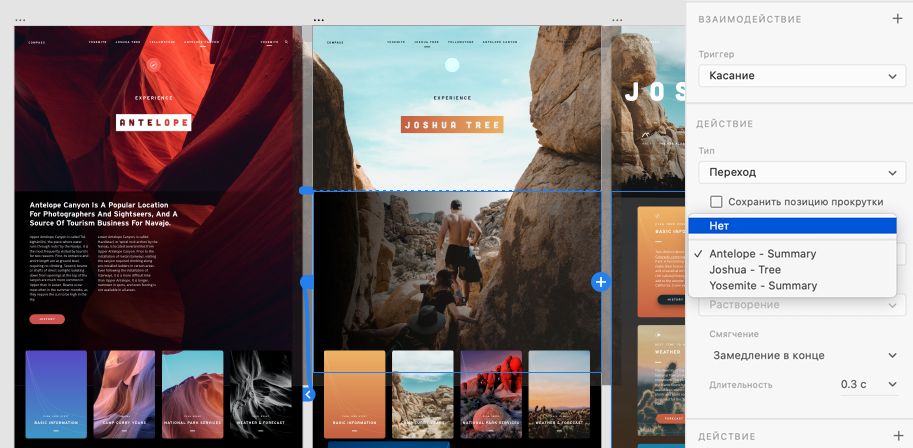Screen dimensions: 913x448
Task: Choose Yosemite - Summary as destination
Action: click(792, 285)
